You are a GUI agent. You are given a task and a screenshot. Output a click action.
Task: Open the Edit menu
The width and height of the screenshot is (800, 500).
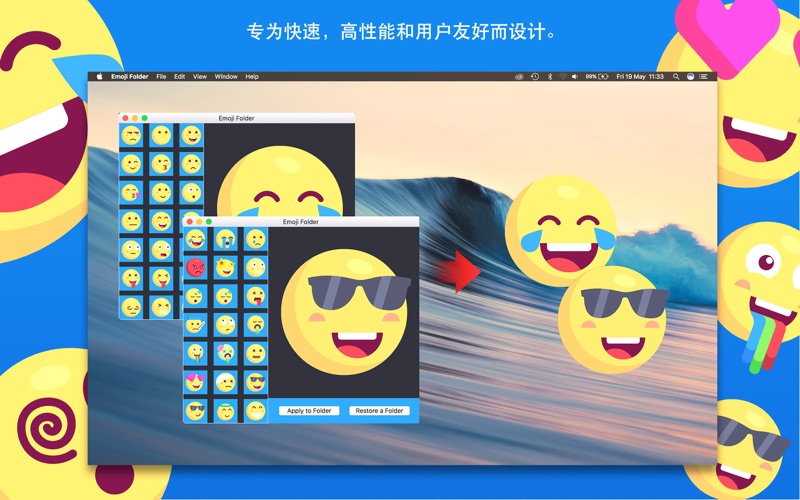pos(180,77)
